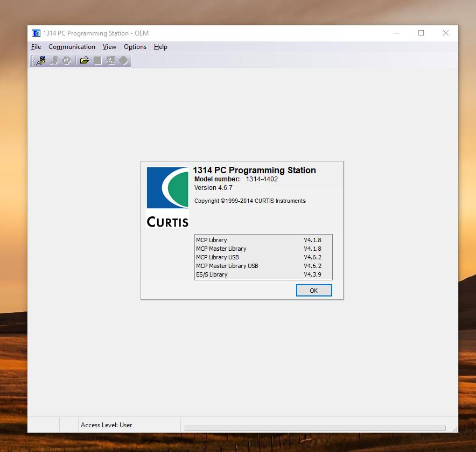Screen dimensions: 476x452
Task: Click the Open file folder toolbar icon
Action: click(85, 60)
